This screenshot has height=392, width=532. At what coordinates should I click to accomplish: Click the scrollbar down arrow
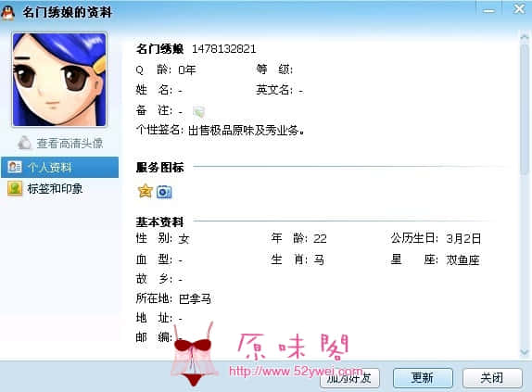pyautogui.click(x=525, y=352)
